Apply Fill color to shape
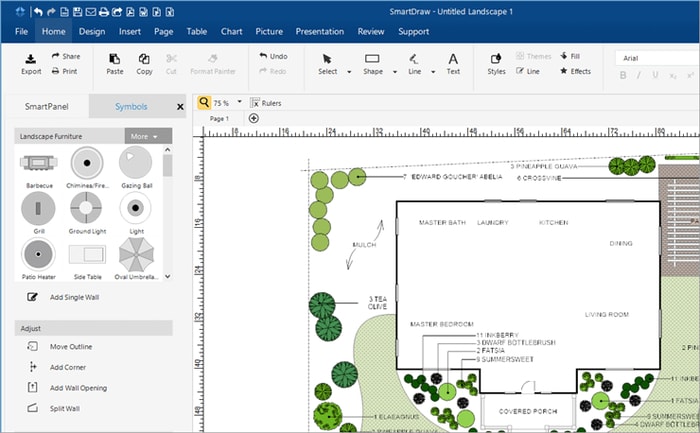Viewport: 700px width, 433px height. click(568, 56)
